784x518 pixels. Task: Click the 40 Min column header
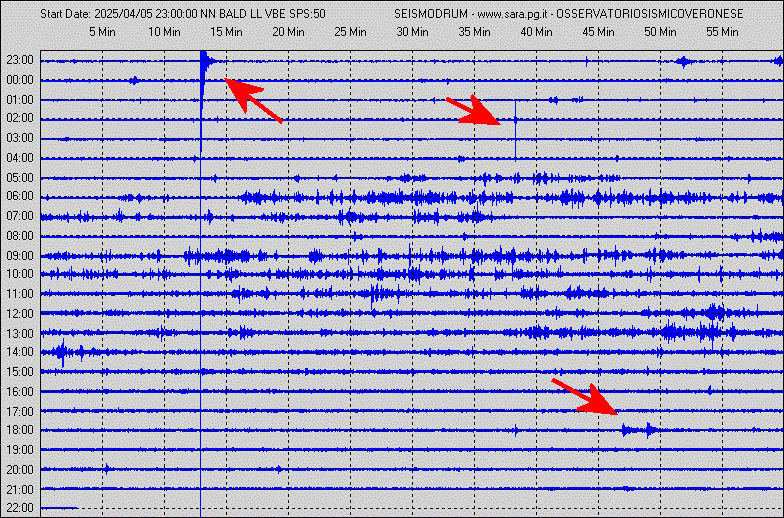tap(536, 32)
